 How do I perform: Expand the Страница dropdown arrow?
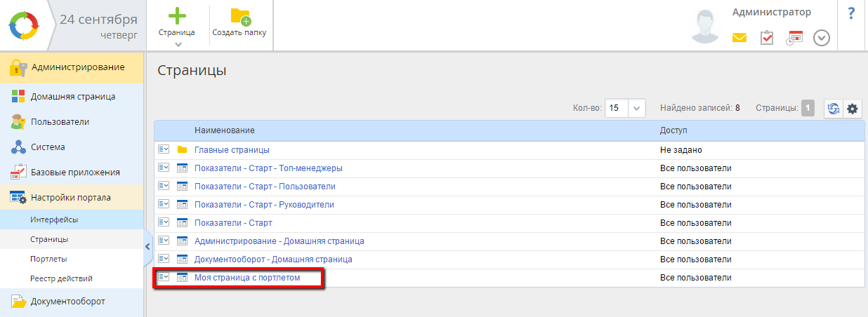coord(178,44)
